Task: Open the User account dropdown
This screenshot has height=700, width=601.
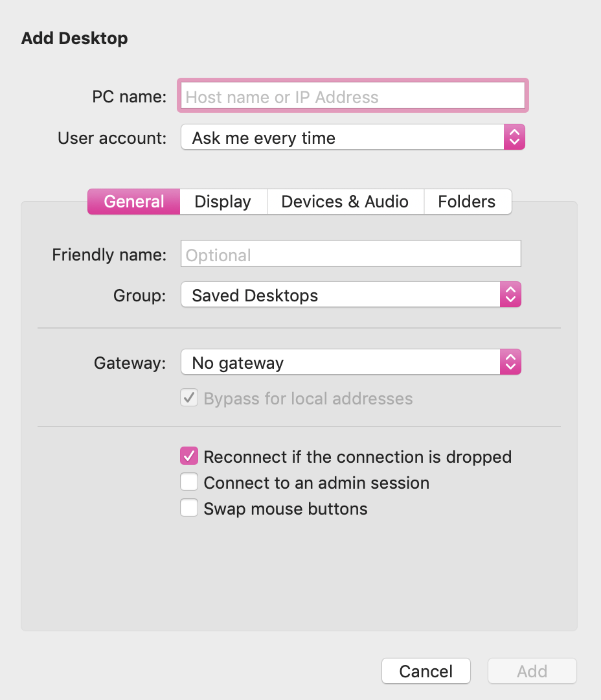Action: pos(343,137)
